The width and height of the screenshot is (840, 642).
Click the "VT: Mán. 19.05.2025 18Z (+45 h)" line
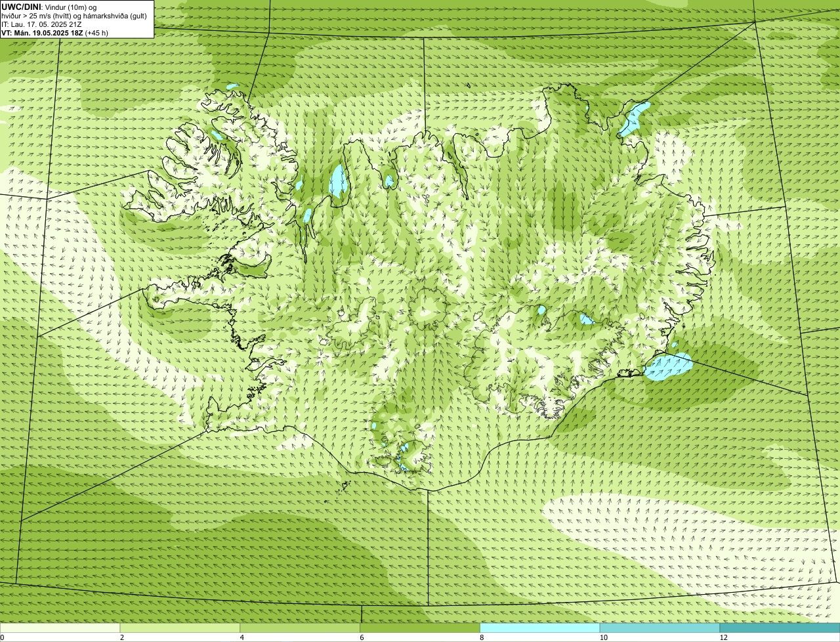[x=54, y=33]
